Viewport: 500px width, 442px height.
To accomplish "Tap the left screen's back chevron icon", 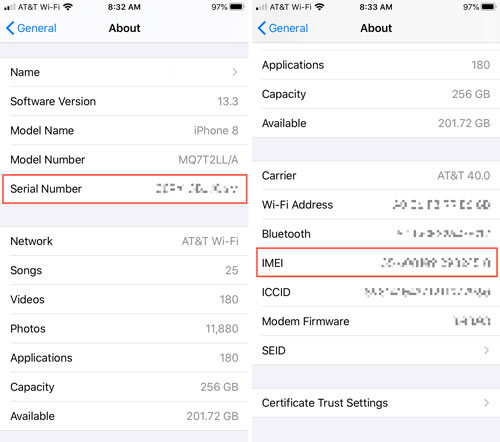I will (10, 28).
